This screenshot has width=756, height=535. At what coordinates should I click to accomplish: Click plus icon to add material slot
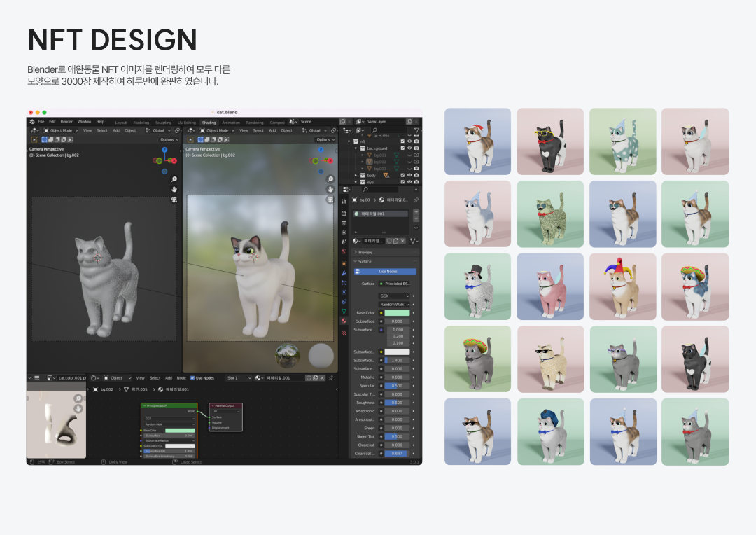point(416,211)
